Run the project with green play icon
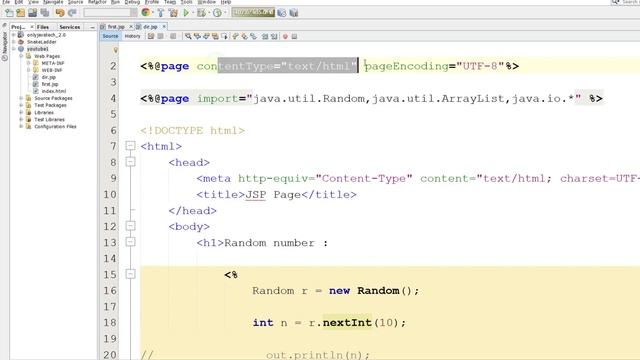 186,13
